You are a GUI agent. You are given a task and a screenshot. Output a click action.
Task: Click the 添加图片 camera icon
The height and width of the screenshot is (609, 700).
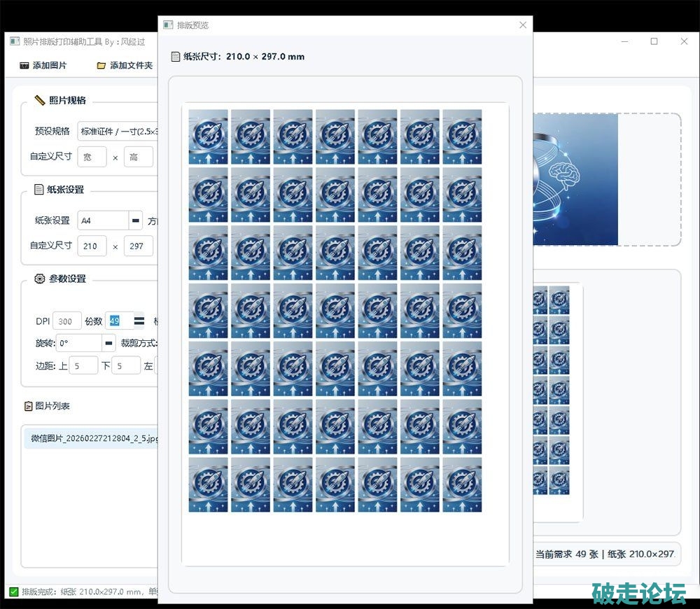click(24, 66)
